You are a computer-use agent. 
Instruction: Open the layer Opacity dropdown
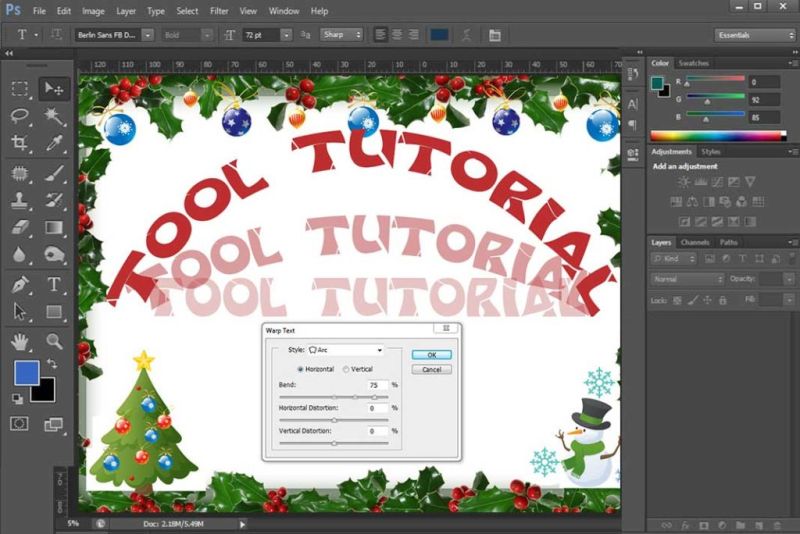[789, 279]
